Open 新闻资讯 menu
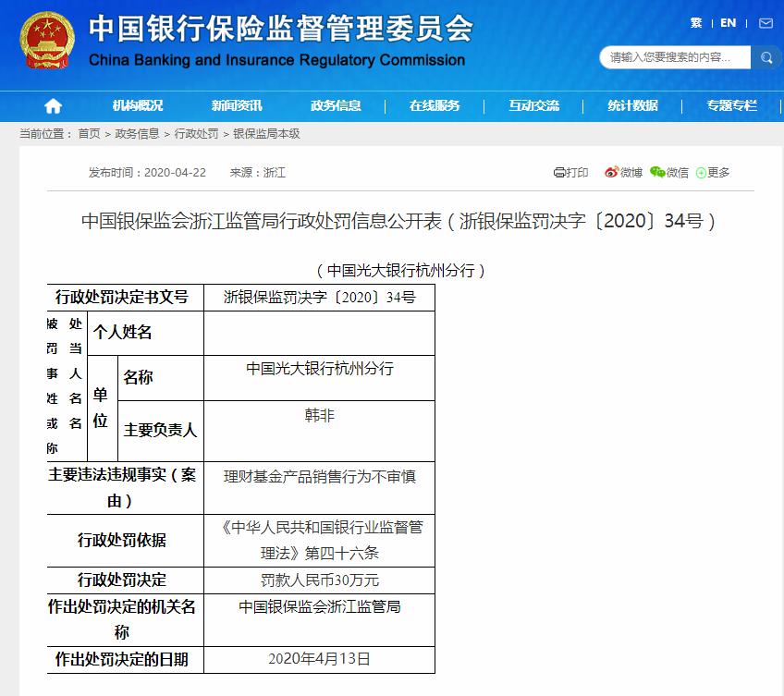Image resolution: width=784 pixels, height=696 pixels. (237, 105)
